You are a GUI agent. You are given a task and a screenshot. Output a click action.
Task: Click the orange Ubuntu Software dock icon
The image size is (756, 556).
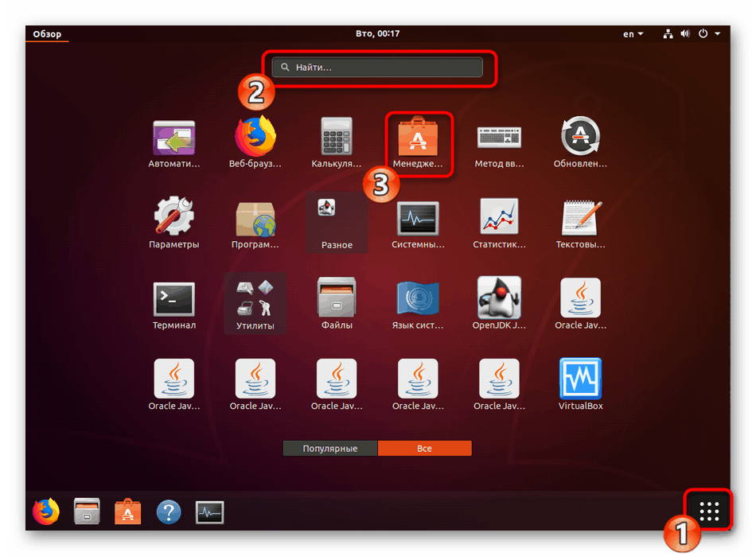click(x=128, y=511)
